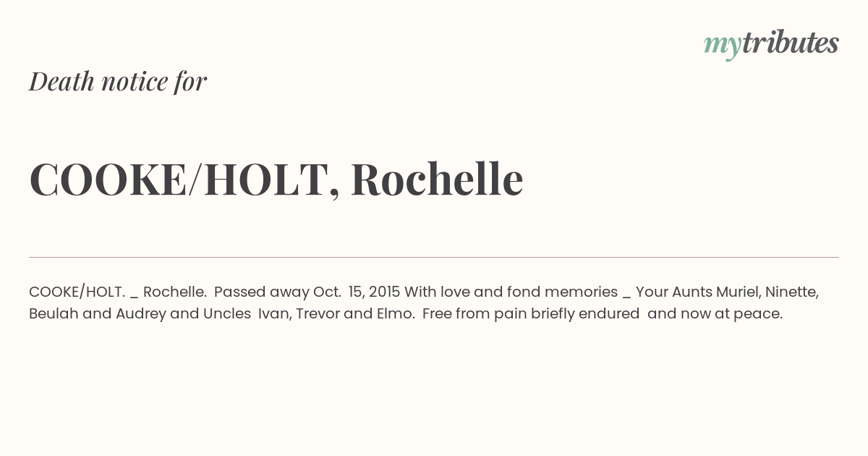Click the green "my" part of logo
The width and height of the screenshot is (868, 456).
[x=723, y=46]
